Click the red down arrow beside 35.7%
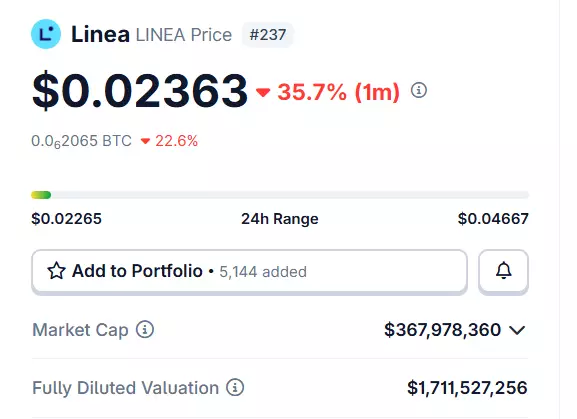This screenshot has width=577, height=419. pyautogui.click(x=263, y=92)
